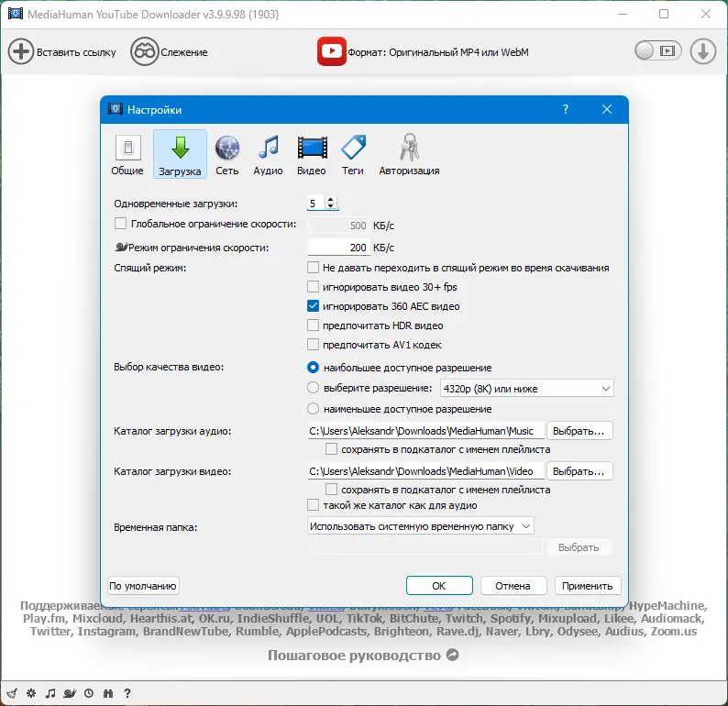
Task: Click the Применить button
Action: [588, 586]
